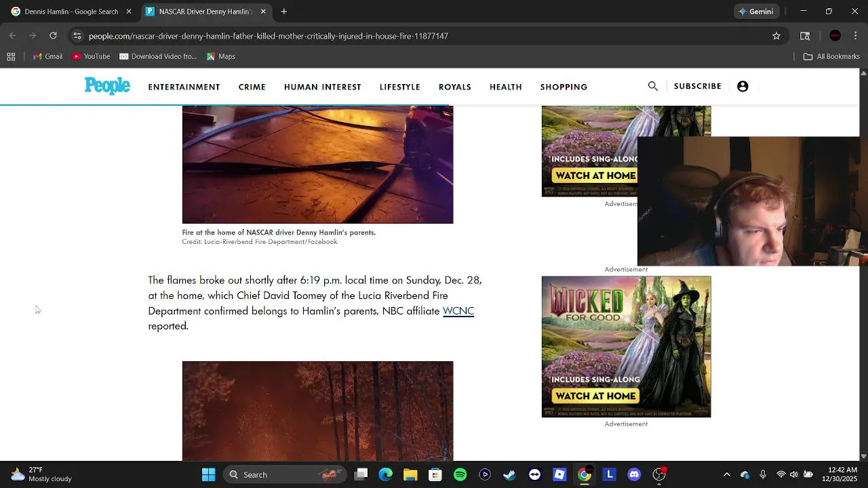Open a new browser tab
868x488 pixels.
(x=284, y=12)
